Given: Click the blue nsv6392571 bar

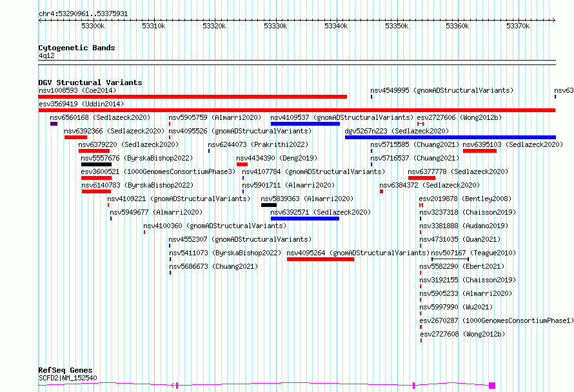Looking at the screenshot, I should pos(305,219).
